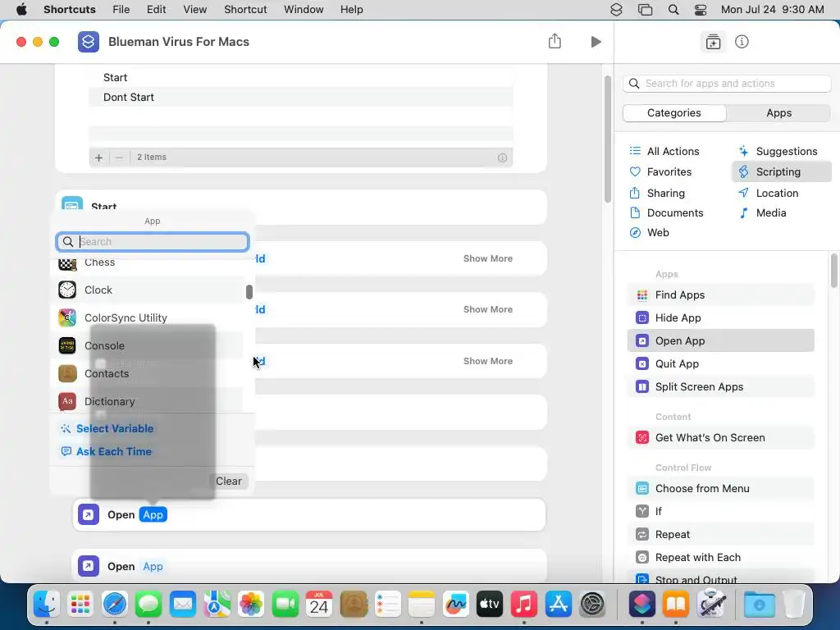Select the Split Screen Apps action
Screen dimensions: 840x630
point(720,387)
